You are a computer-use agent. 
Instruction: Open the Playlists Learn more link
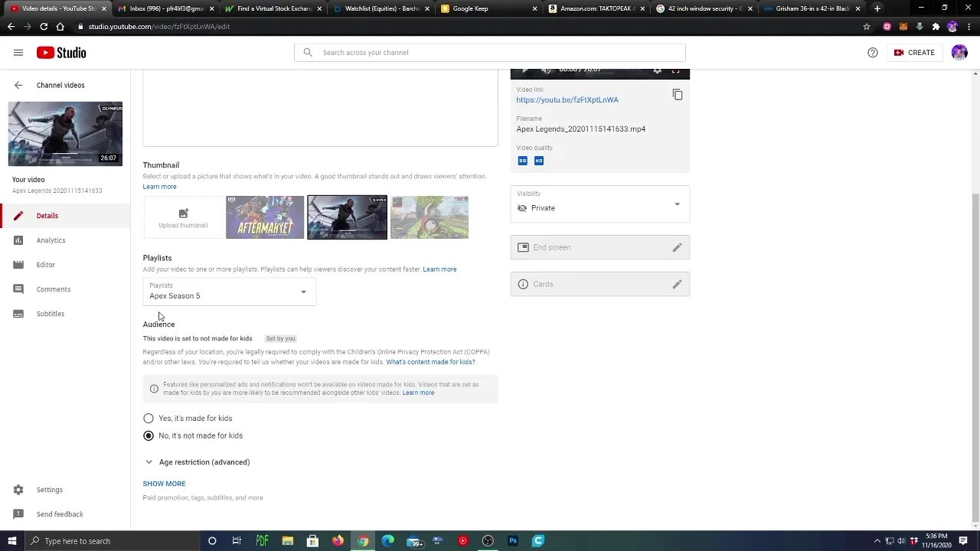(439, 269)
